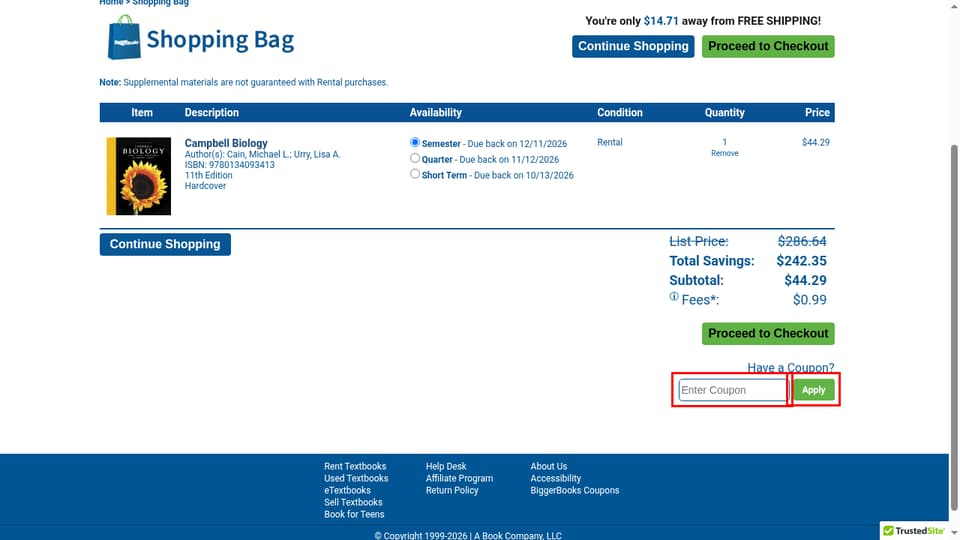The image size is (960, 540).
Task: Open Rent Textbooks footer link
Action: [x=355, y=467]
